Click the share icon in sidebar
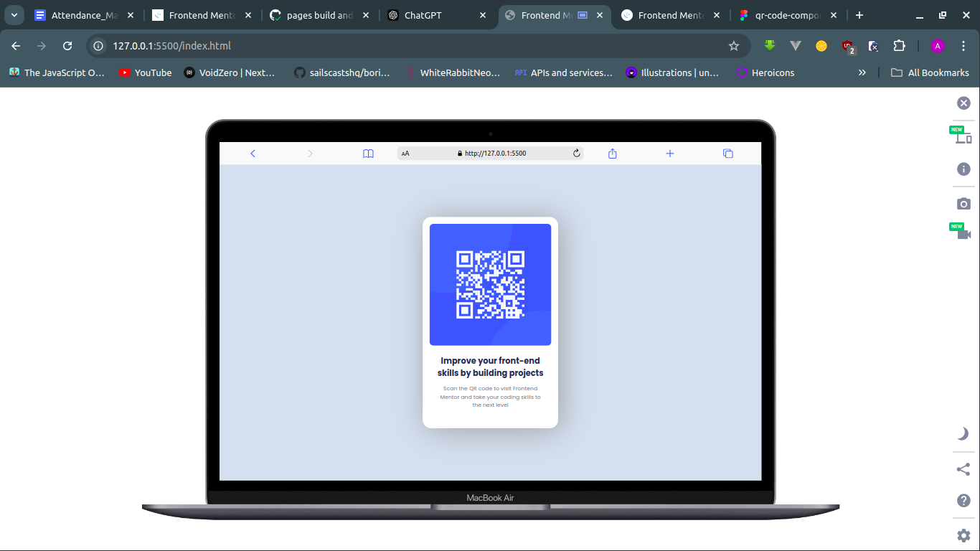The image size is (980, 551). coord(963,470)
